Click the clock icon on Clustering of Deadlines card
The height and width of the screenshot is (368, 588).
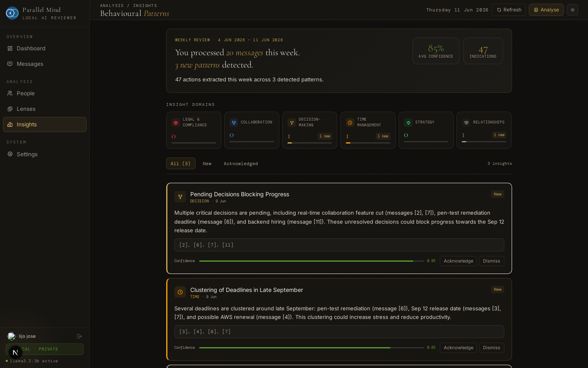(180, 292)
